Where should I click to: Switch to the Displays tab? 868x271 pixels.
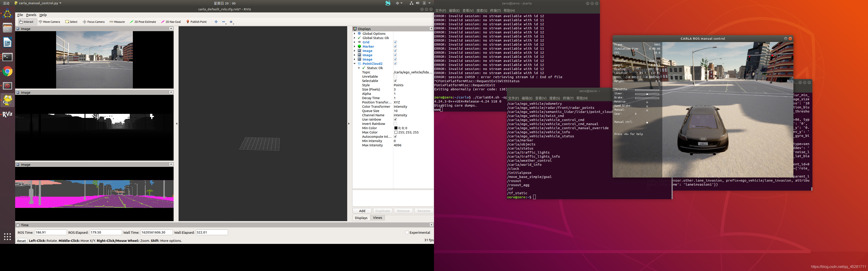pyautogui.click(x=361, y=218)
